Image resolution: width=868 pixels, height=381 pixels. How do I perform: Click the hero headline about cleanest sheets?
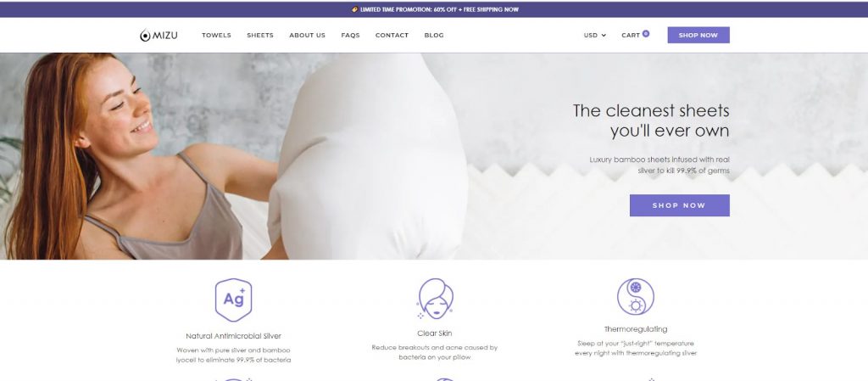tap(651, 120)
